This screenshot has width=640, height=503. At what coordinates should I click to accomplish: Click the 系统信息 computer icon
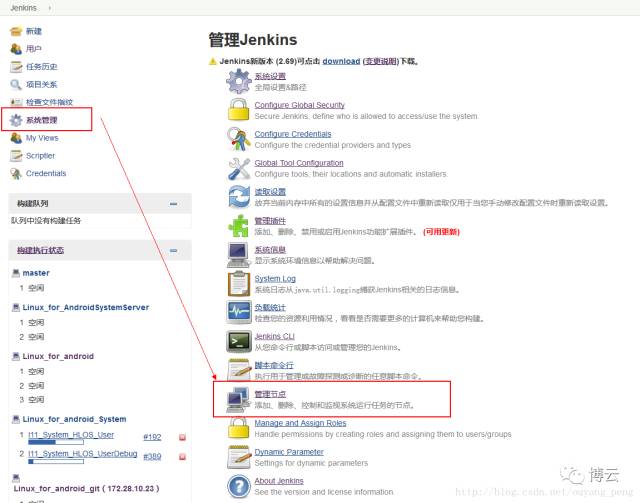tap(239, 255)
